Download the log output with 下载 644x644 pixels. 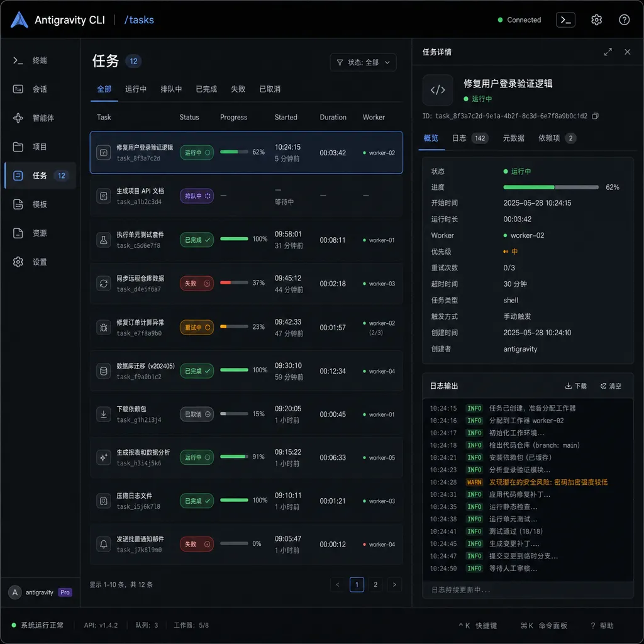pyautogui.click(x=576, y=386)
